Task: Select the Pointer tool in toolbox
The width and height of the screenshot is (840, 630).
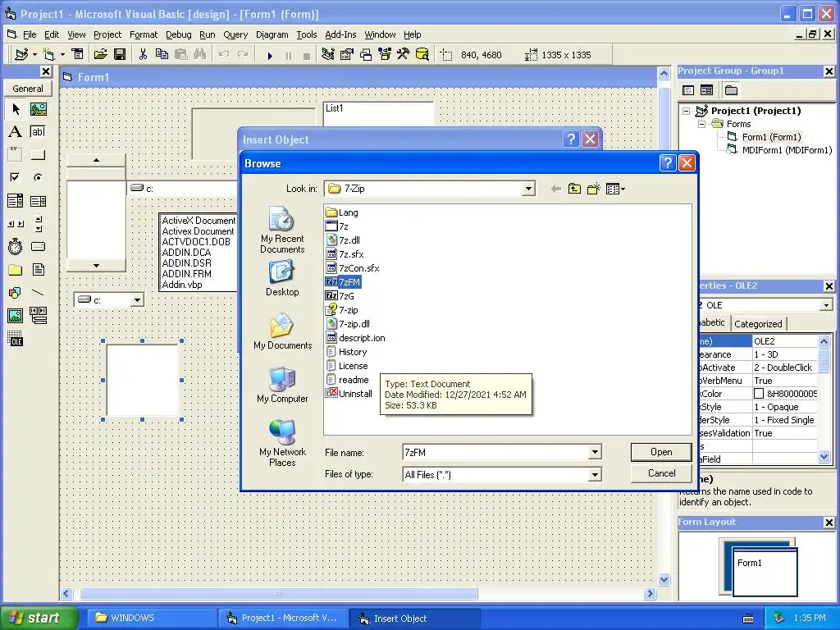Action: click(x=16, y=109)
